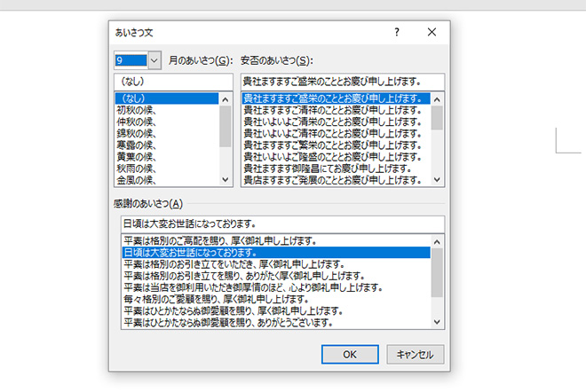Click the 安否のあいさつ text input field
The width and height of the screenshot is (586, 392).
(342, 82)
